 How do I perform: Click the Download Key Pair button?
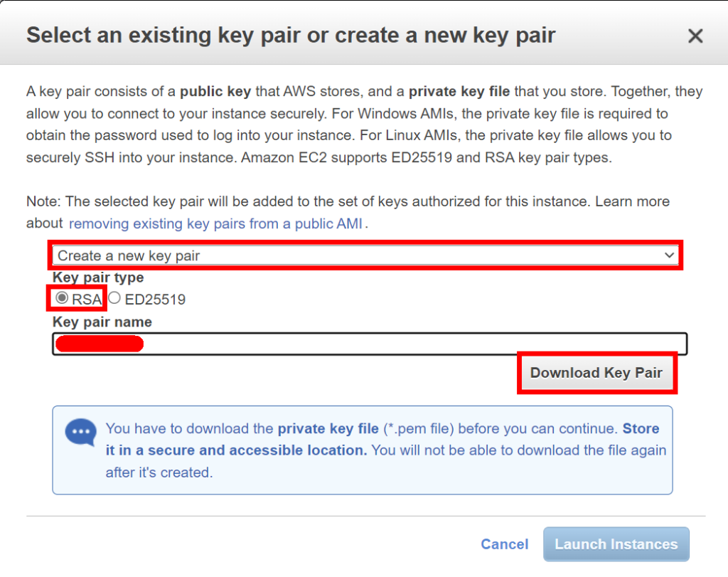pyautogui.click(x=596, y=373)
